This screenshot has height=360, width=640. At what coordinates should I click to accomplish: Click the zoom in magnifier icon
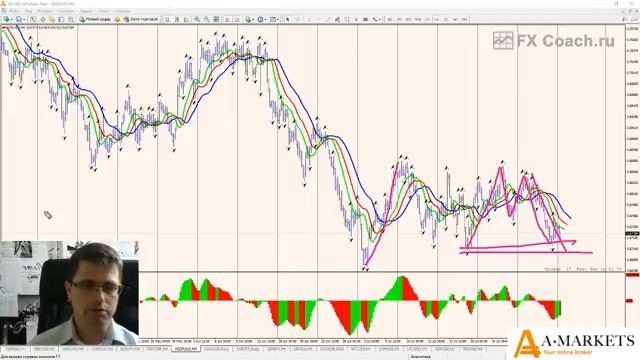pyautogui.click(x=197, y=19)
